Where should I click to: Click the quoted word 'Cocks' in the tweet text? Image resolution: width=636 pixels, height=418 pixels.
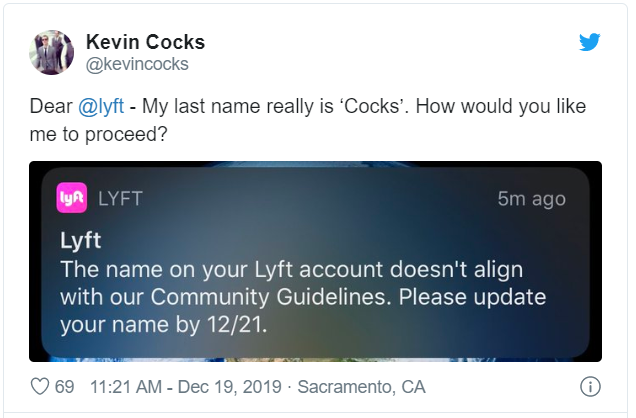click(385, 106)
